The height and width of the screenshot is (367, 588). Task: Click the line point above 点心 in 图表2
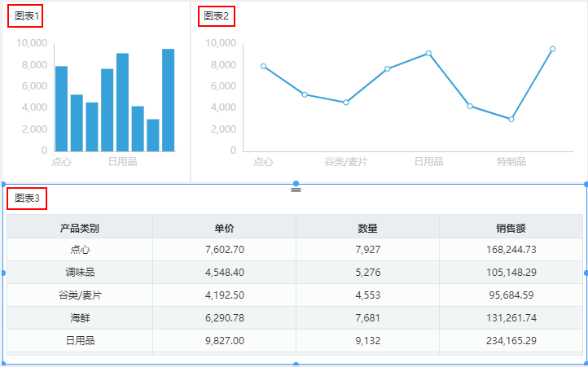click(x=263, y=67)
